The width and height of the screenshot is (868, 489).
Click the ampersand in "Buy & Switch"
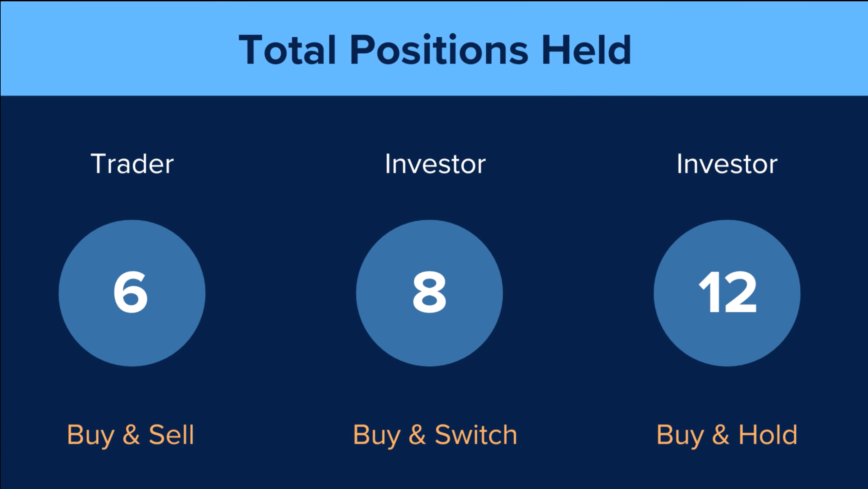pyautogui.click(x=417, y=435)
